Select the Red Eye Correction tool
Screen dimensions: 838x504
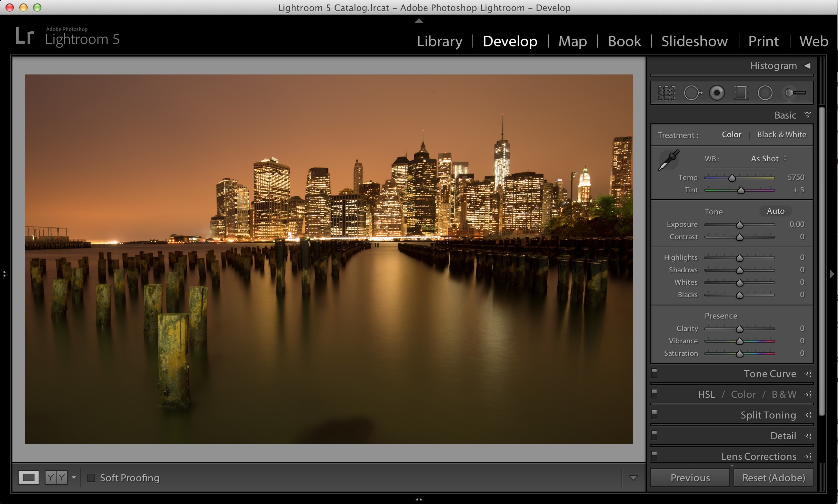pyautogui.click(x=717, y=93)
